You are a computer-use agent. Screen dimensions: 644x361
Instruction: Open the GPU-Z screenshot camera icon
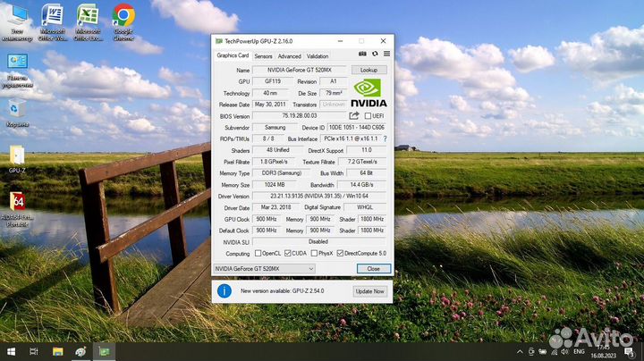[362, 54]
